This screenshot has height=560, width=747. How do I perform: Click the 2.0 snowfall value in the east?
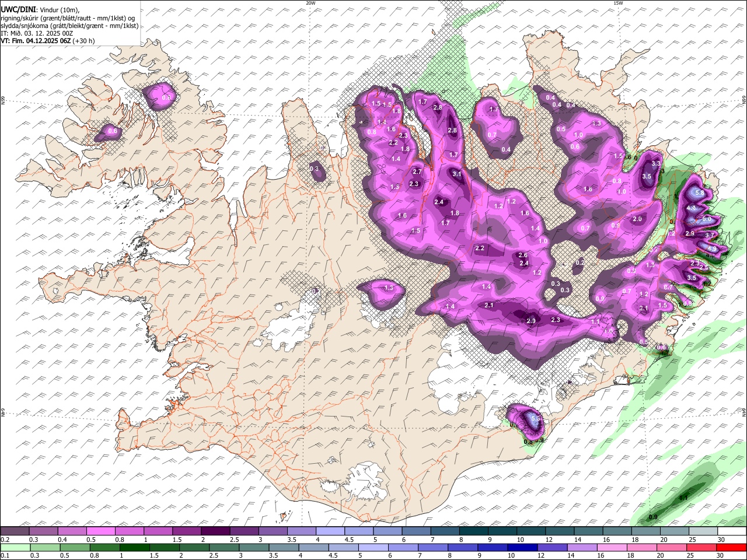637,219
